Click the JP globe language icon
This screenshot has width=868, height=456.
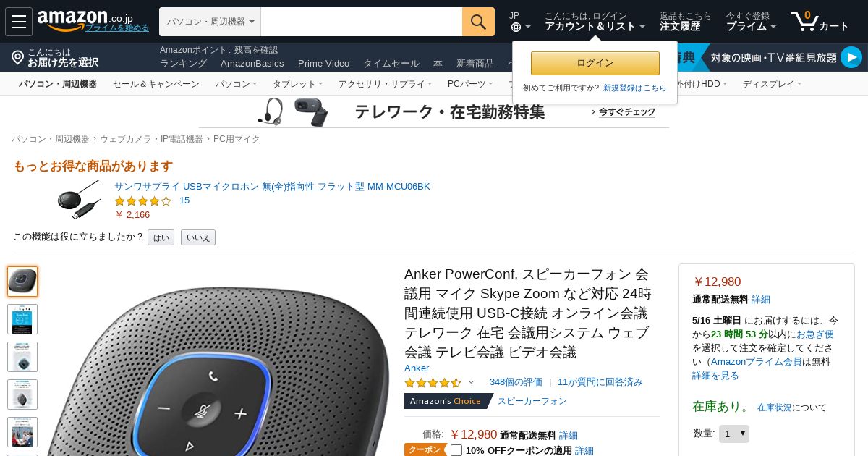point(516,27)
